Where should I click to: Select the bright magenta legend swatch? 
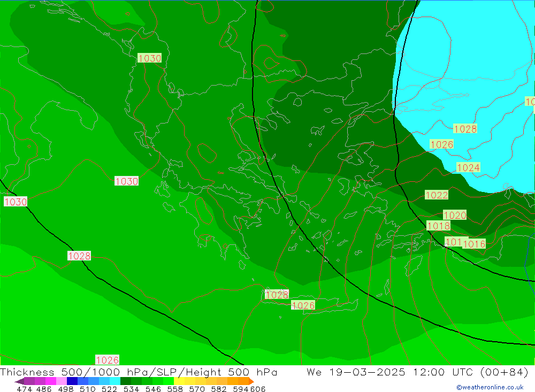(51, 381)
